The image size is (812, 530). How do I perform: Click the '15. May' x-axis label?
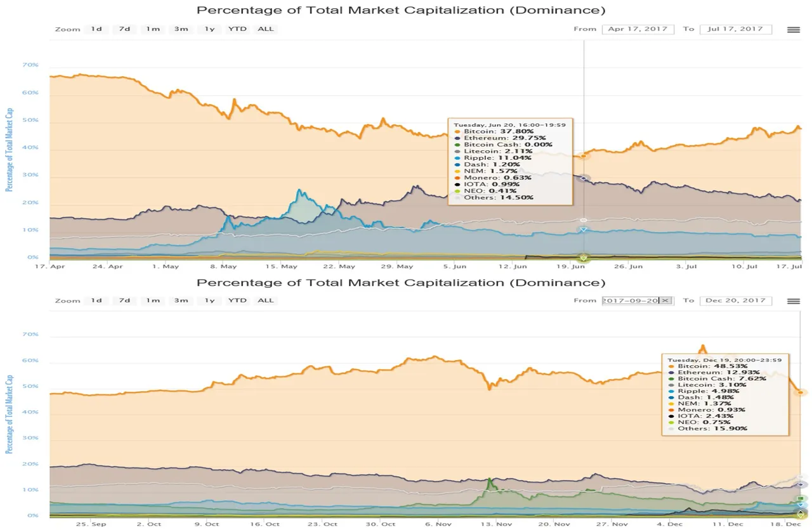click(x=281, y=266)
